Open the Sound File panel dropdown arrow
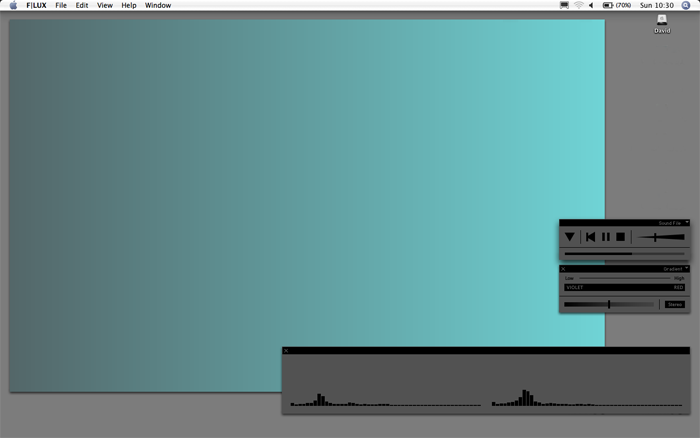The height and width of the screenshot is (438, 700). (x=687, y=222)
